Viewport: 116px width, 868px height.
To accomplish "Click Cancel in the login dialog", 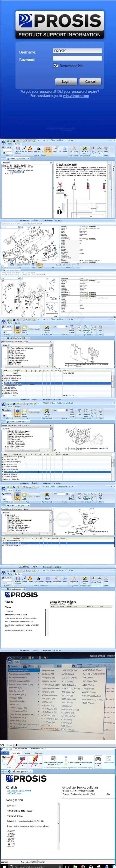I will [x=90, y=81].
